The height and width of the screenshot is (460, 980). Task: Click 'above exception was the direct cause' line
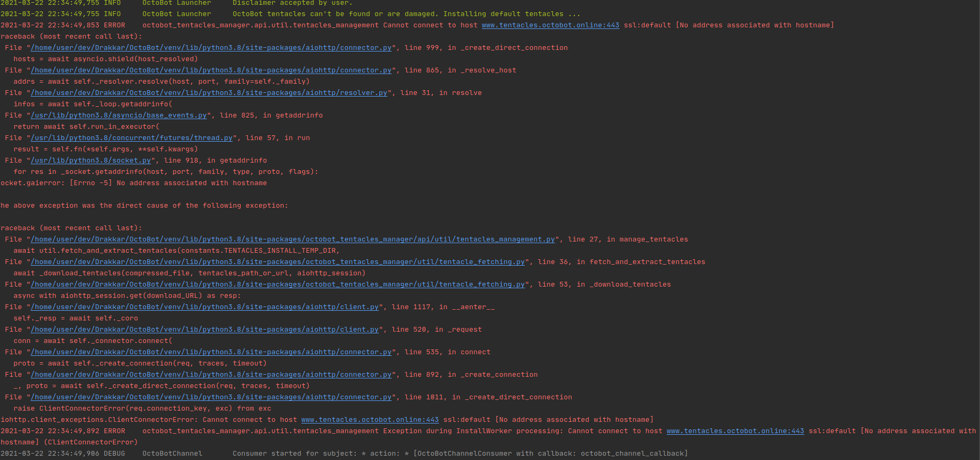coord(144,206)
